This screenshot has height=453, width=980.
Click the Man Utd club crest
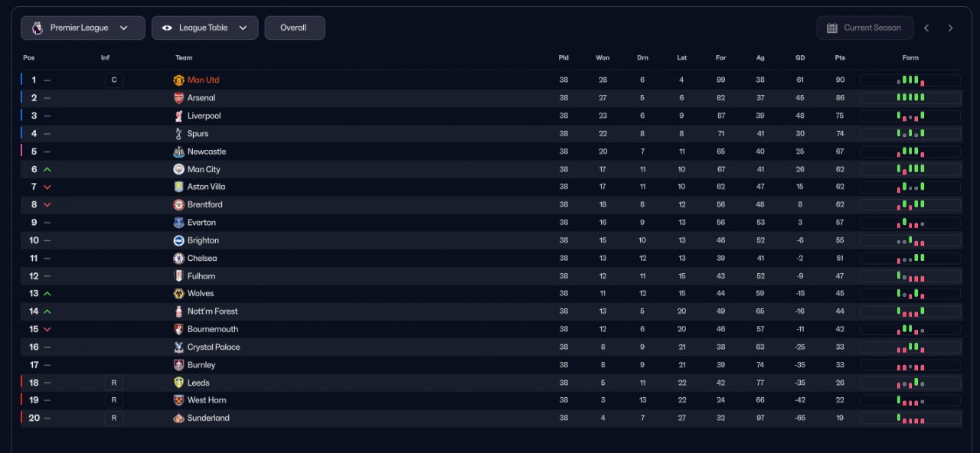(178, 80)
